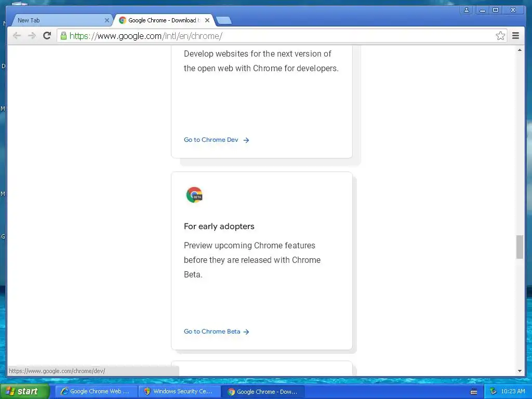Click the 10:23 AM system clock
Image resolution: width=532 pixels, height=399 pixels.
[x=513, y=391]
